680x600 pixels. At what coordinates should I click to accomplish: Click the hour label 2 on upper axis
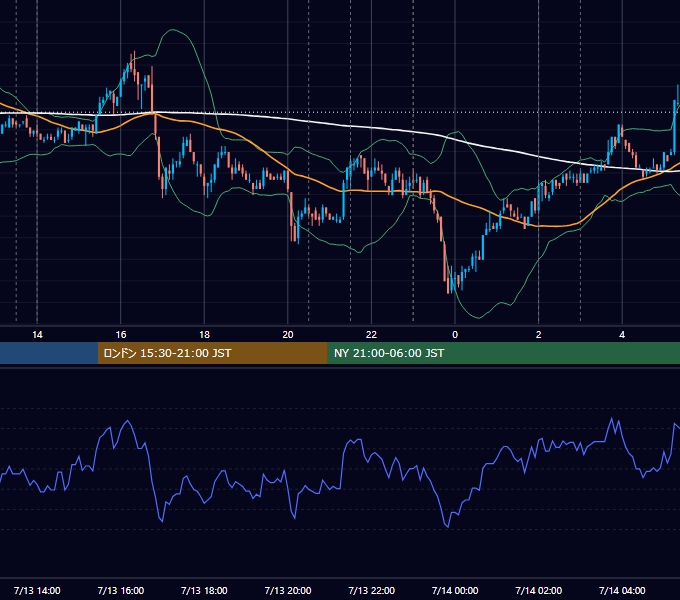click(x=538, y=335)
